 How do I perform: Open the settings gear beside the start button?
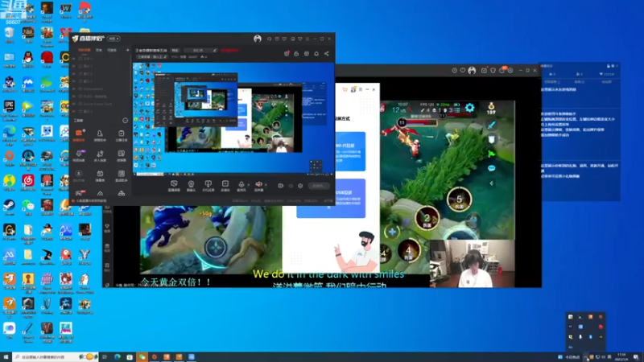coord(300,186)
